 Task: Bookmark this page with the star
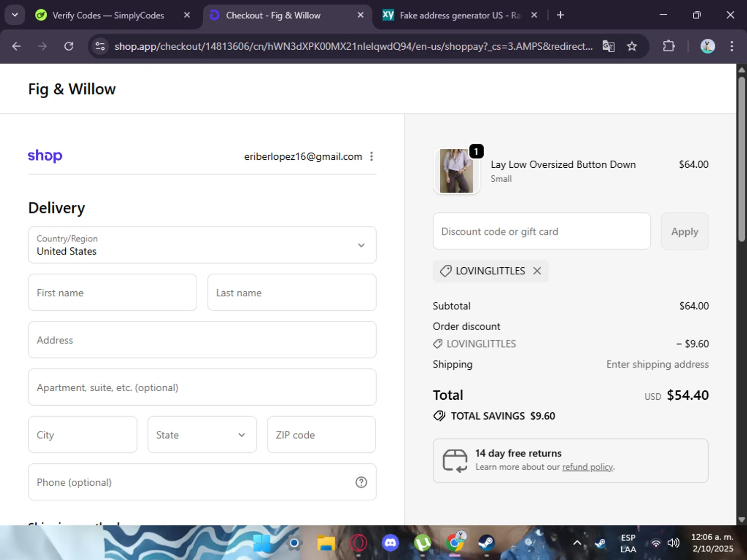[x=632, y=46]
